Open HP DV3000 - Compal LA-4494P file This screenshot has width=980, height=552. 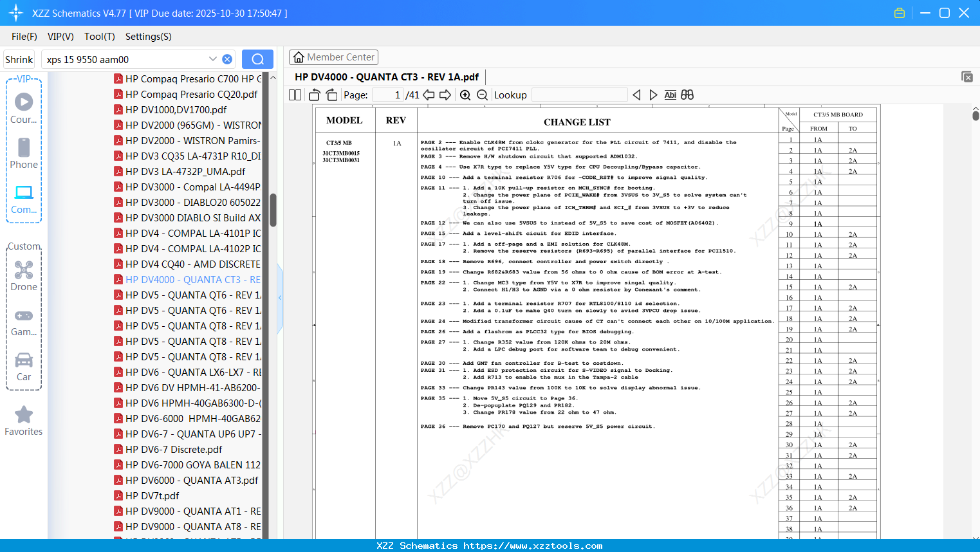[187, 187]
